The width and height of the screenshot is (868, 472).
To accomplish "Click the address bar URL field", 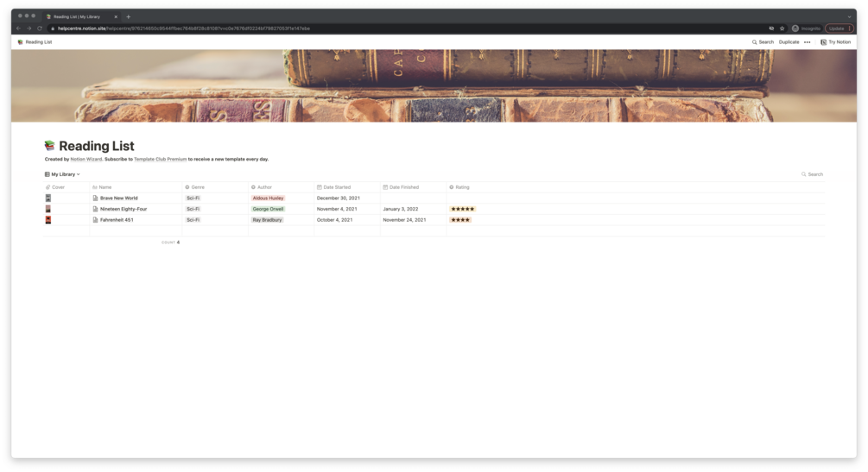I will pos(408,28).
